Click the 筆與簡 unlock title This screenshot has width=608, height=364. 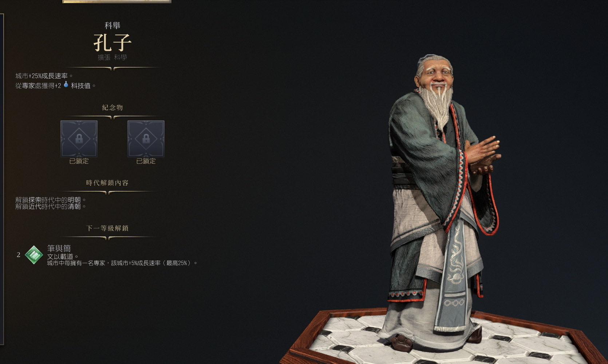point(59,248)
